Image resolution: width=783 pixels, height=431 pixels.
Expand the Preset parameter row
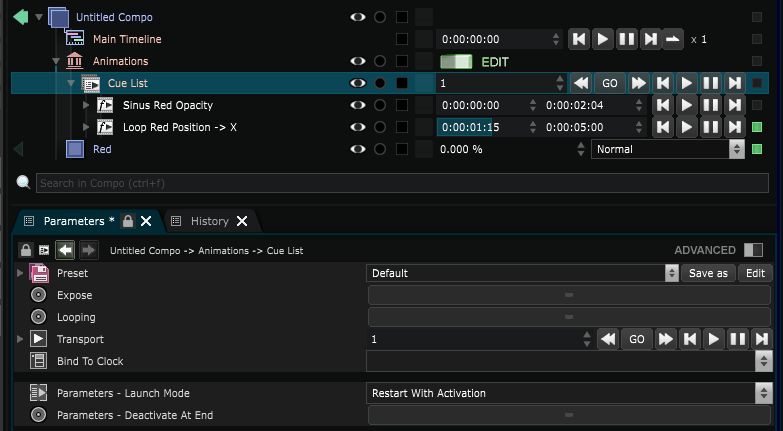[x=20, y=273]
